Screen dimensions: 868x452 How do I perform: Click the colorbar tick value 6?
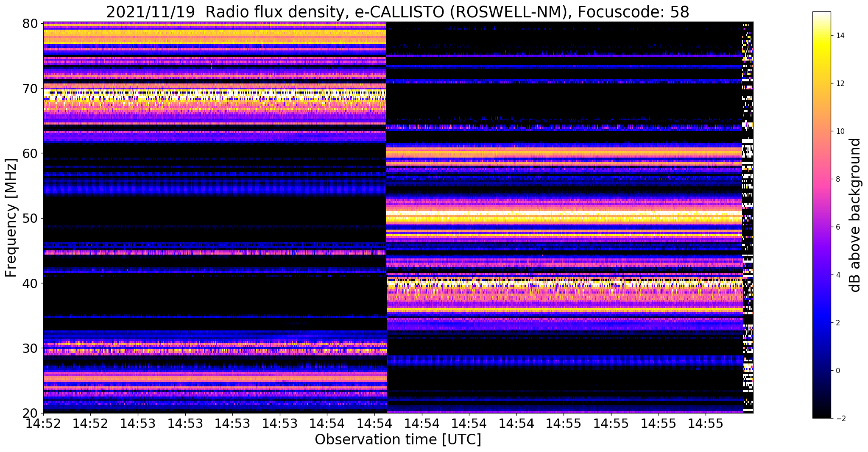pyautogui.click(x=837, y=227)
